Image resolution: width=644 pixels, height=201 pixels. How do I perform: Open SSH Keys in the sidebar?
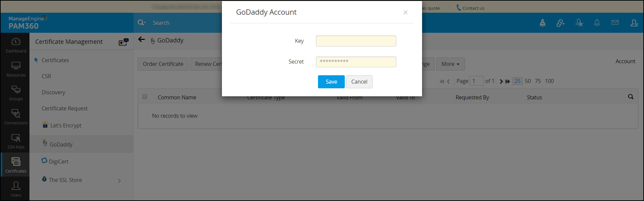click(16, 141)
